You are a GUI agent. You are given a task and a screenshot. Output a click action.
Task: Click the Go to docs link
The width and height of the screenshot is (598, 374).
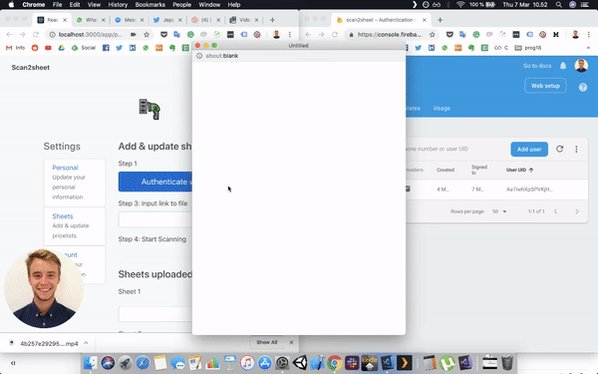click(537, 66)
